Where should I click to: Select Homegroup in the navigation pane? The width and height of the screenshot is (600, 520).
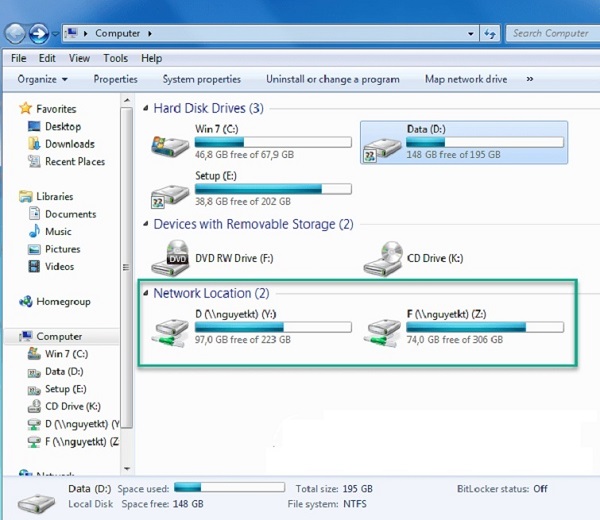click(62, 301)
